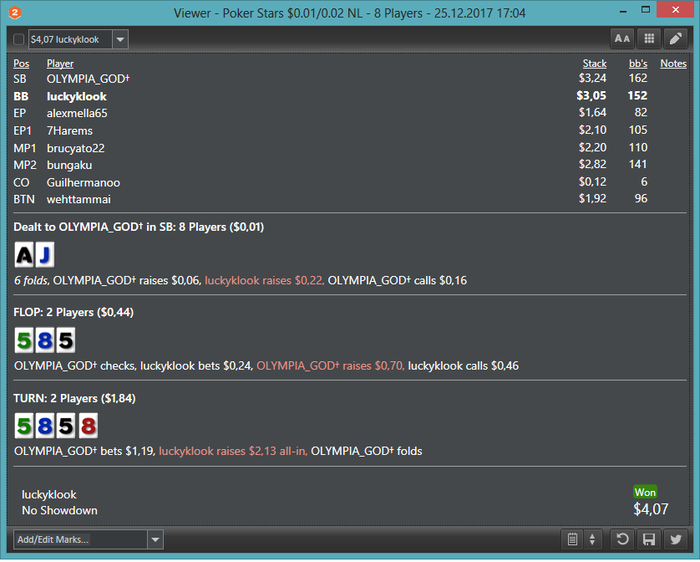Click the AA font size icon
This screenshot has width=700, height=562.
[x=622, y=39]
